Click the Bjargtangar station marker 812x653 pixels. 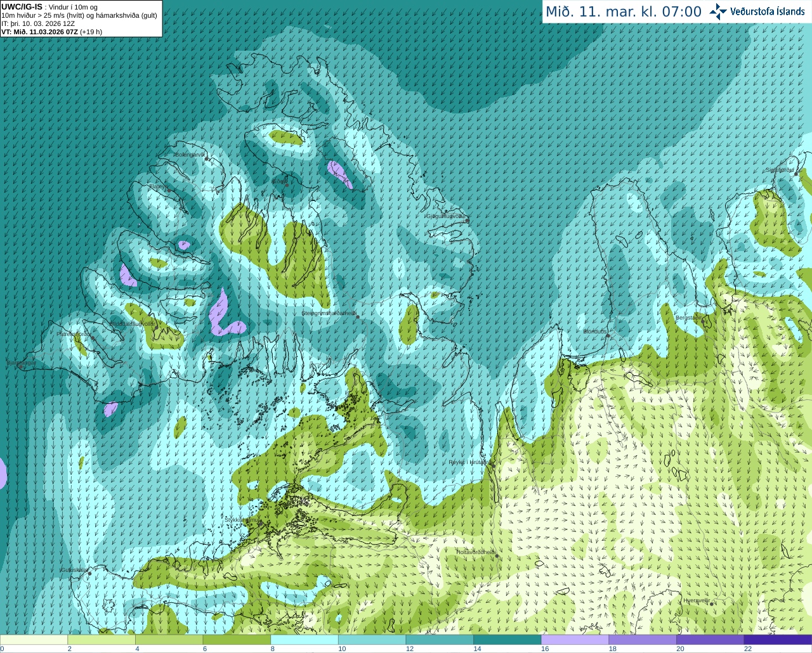(x=21, y=367)
